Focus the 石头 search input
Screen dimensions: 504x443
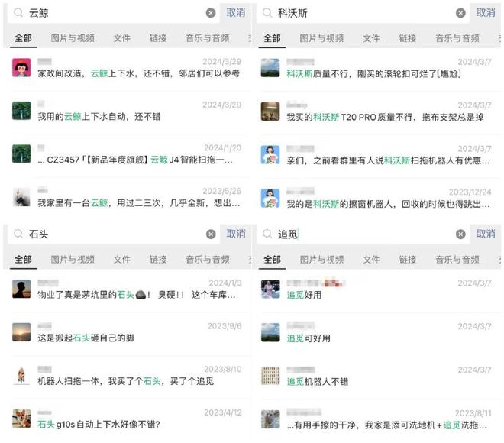tap(114, 234)
